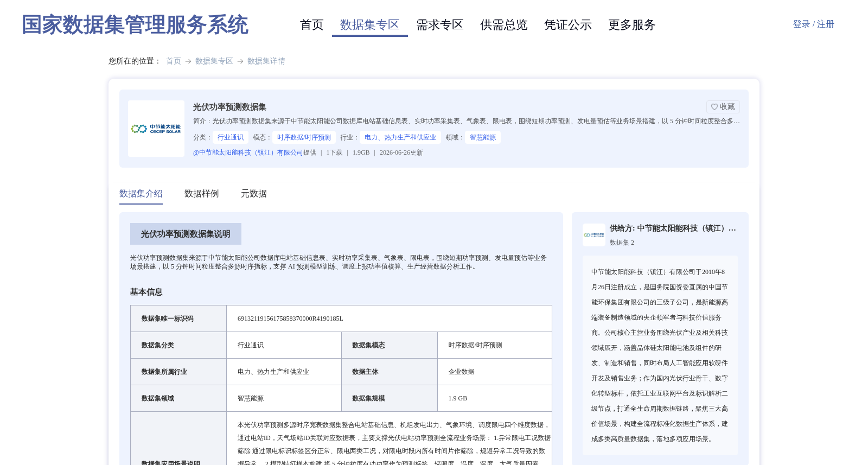The width and height of the screenshot is (868, 465).
Task: Click the 基本信息 section heading
Action: [x=146, y=292]
